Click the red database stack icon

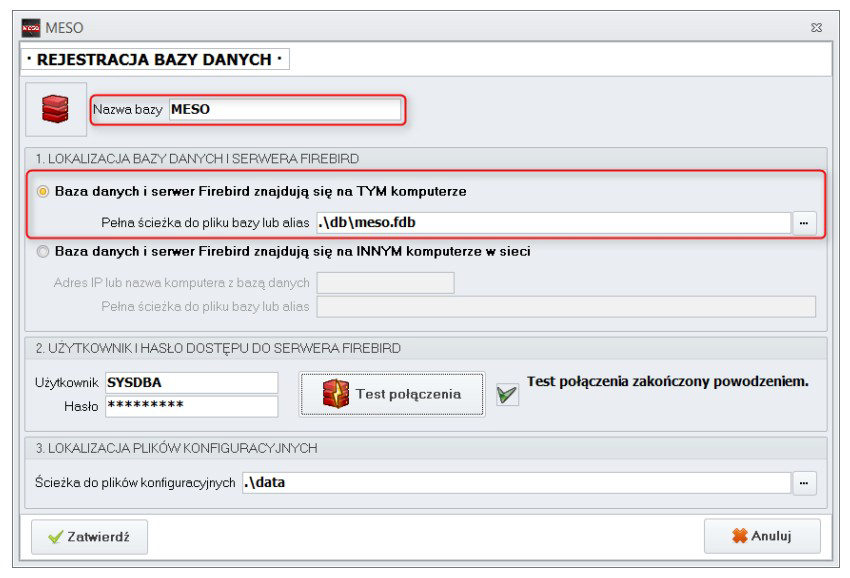coord(55,109)
